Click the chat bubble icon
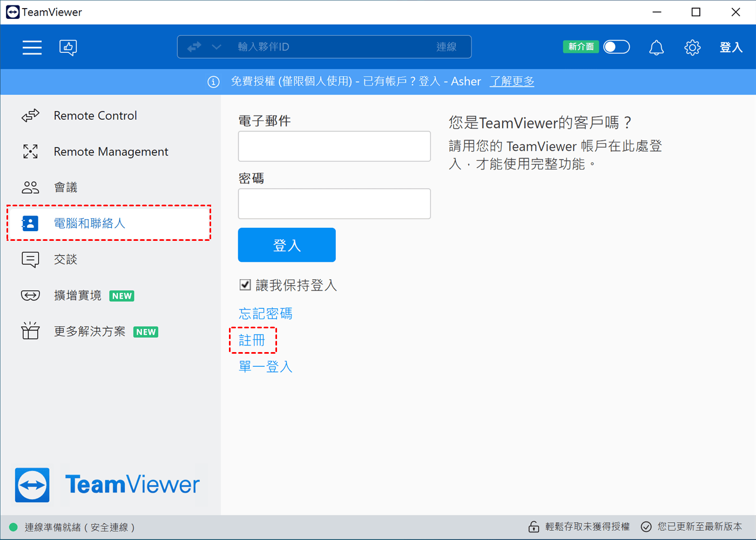The height and width of the screenshot is (540, 756). pyautogui.click(x=30, y=260)
